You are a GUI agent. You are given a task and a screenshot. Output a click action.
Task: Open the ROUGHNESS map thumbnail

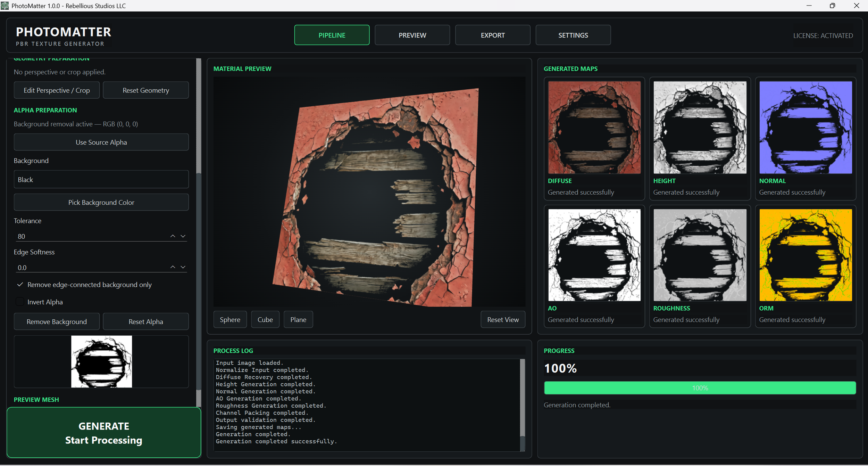(x=700, y=255)
